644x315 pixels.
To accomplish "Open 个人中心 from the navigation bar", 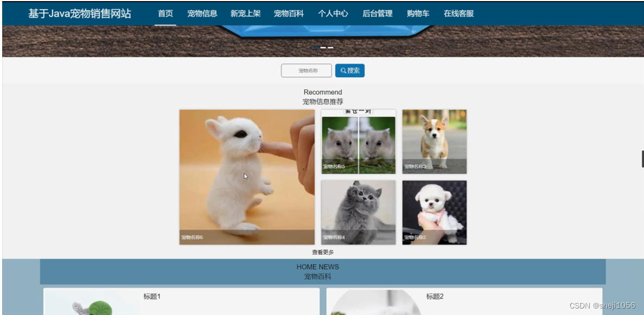I will [x=333, y=14].
